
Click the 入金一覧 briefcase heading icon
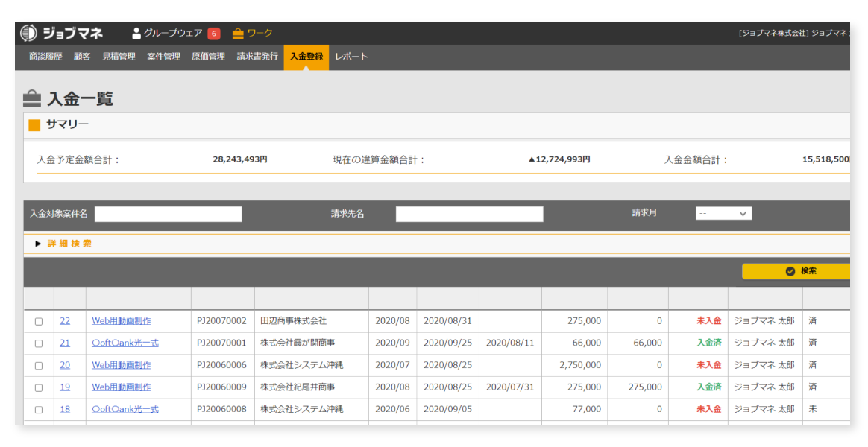[32, 99]
